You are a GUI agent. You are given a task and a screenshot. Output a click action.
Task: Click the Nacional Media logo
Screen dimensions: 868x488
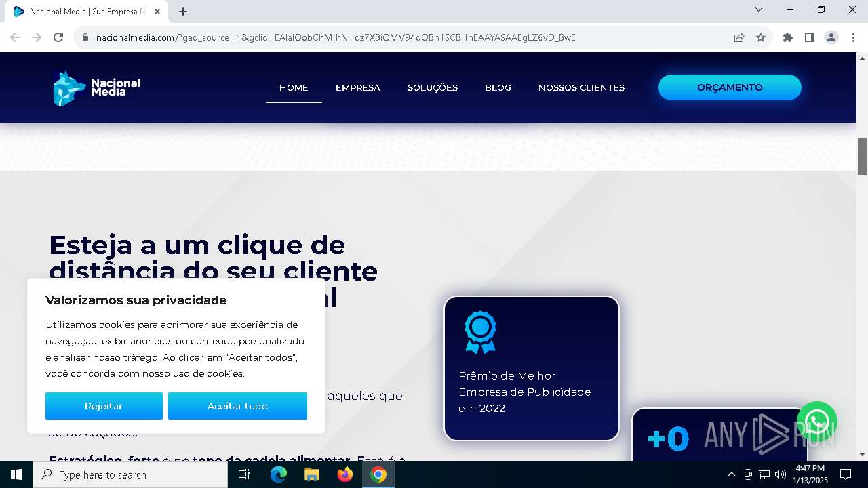click(97, 88)
